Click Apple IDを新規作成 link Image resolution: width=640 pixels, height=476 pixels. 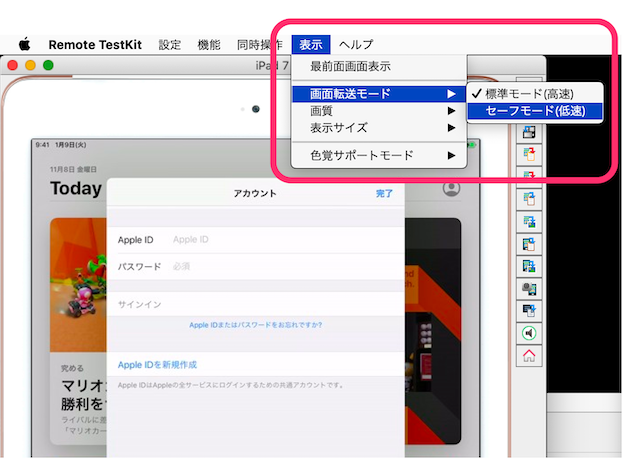tap(157, 365)
